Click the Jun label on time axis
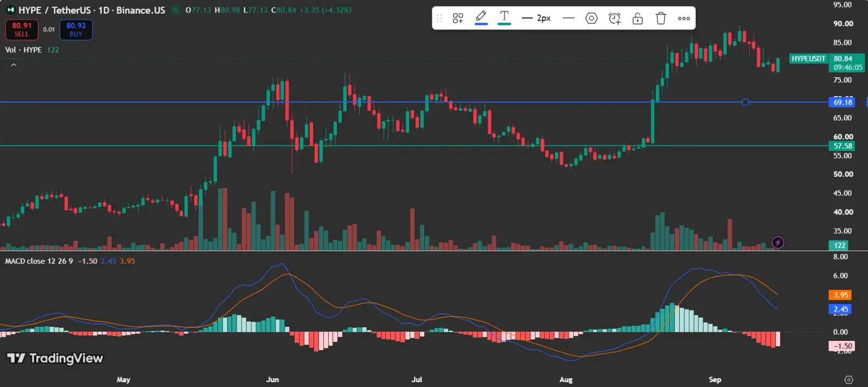868x387 pixels. click(x=272, y=379)
